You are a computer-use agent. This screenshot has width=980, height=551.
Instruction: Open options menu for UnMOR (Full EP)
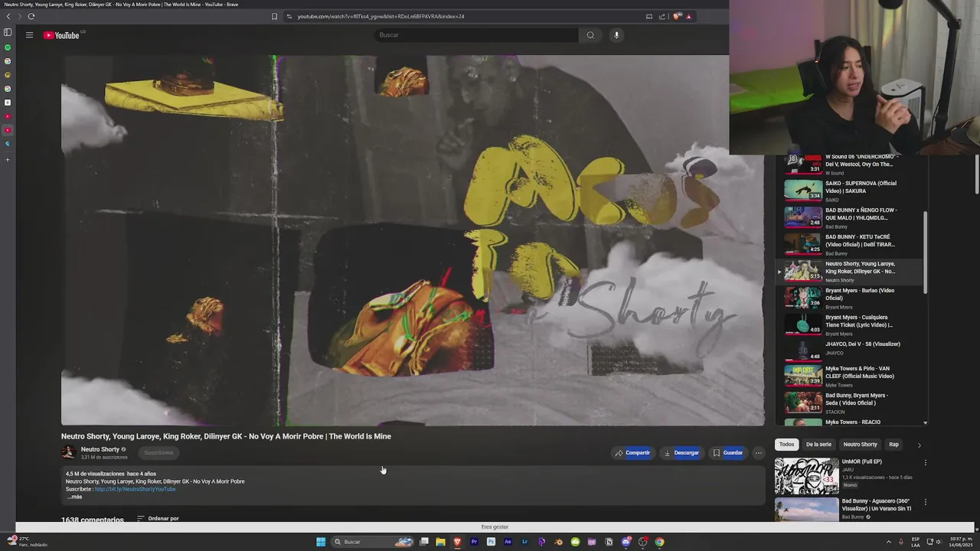[x=925, y=462]
